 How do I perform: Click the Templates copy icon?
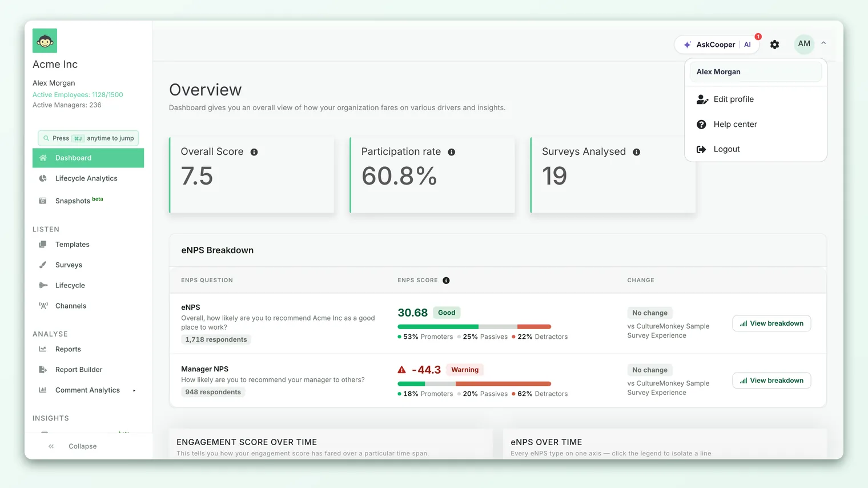[x=43, y=245]
